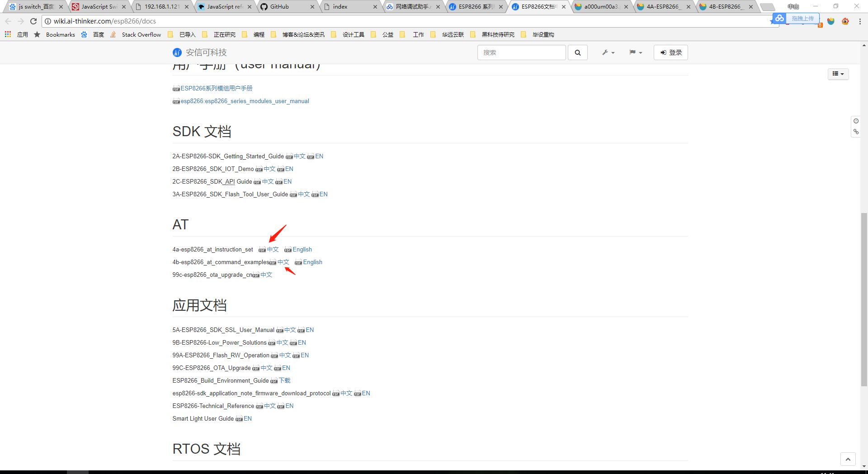Click the page vertical scrollbar thumb
Screen dimensions: 868x474
864,299
